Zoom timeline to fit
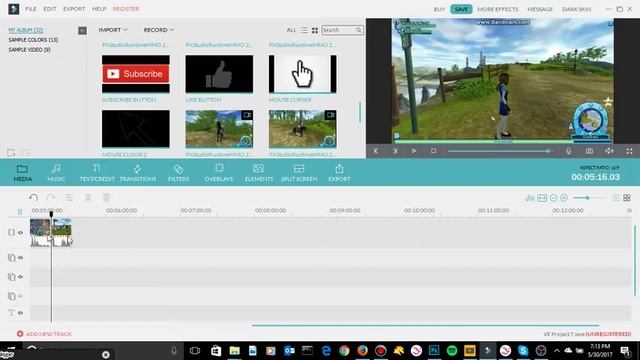 click(x=542, y=198)
